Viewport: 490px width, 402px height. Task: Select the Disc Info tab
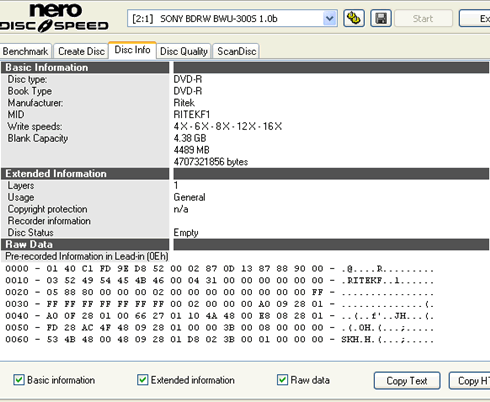pos(132,50)
